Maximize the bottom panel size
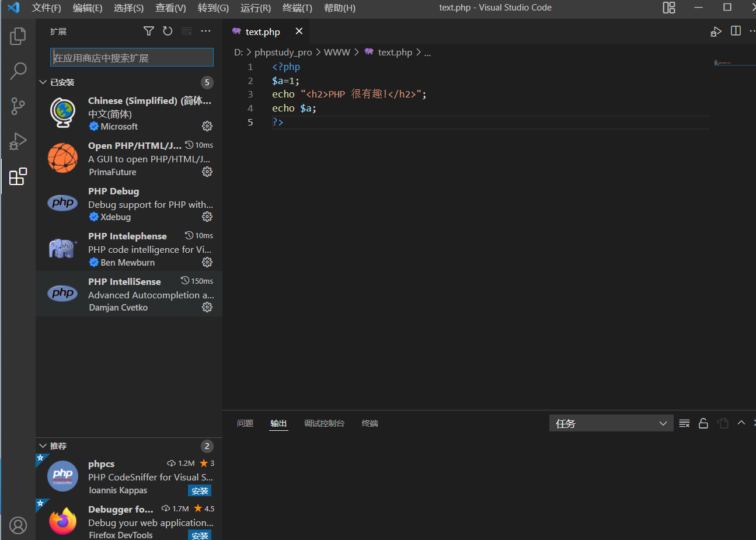The height and width of the screenshot is (540, 756). [x=741, y=423]
